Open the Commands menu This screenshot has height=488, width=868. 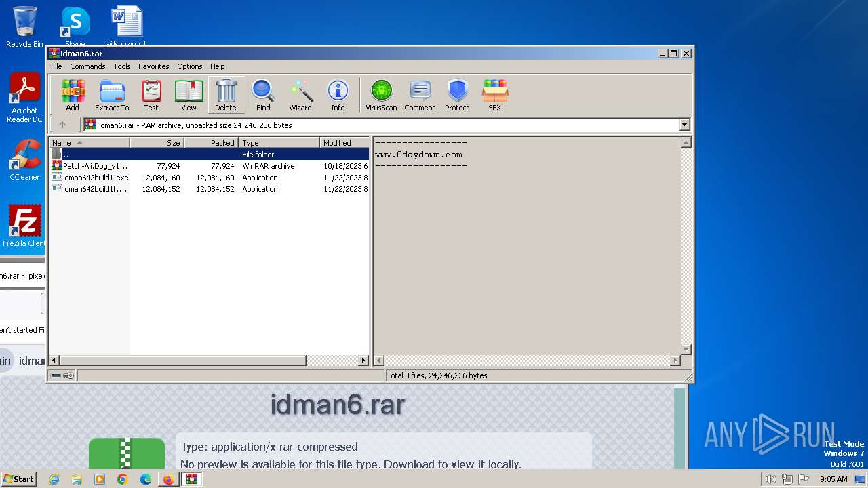pyautogui.click(x=87, y=66)
